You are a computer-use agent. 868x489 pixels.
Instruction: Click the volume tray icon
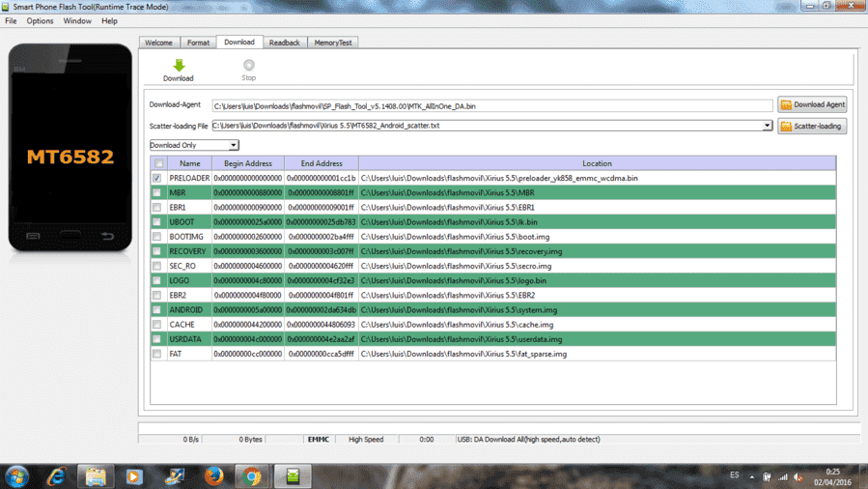click(x=798, y=476)
